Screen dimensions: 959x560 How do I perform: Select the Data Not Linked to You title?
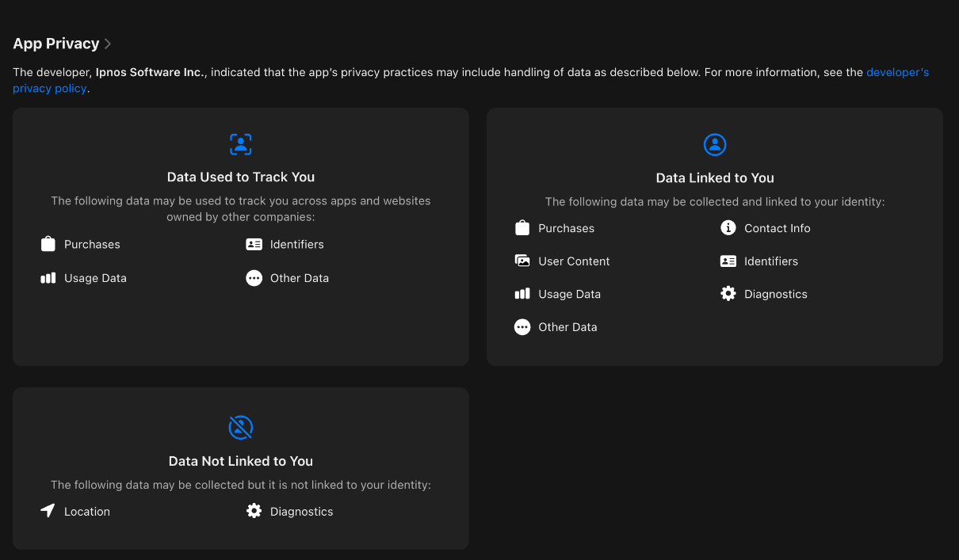(241, 461)
